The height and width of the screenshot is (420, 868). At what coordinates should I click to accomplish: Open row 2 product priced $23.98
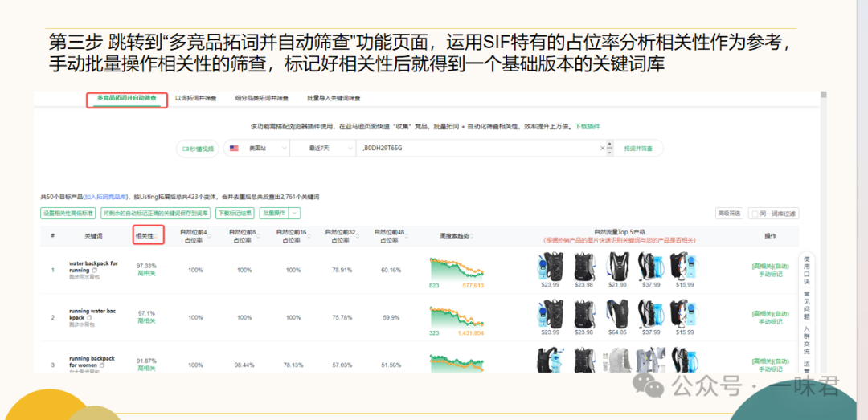coord(583,314)
